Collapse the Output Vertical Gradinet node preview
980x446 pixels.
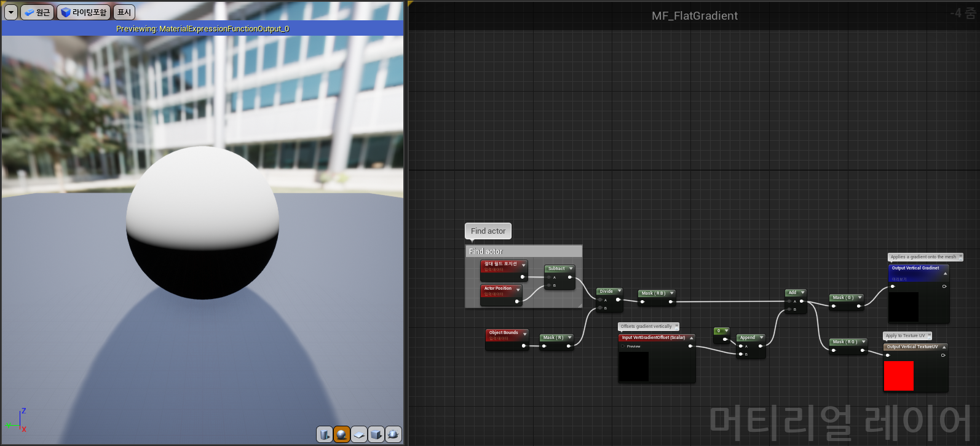pyautogui.click(x=945, y=273)
